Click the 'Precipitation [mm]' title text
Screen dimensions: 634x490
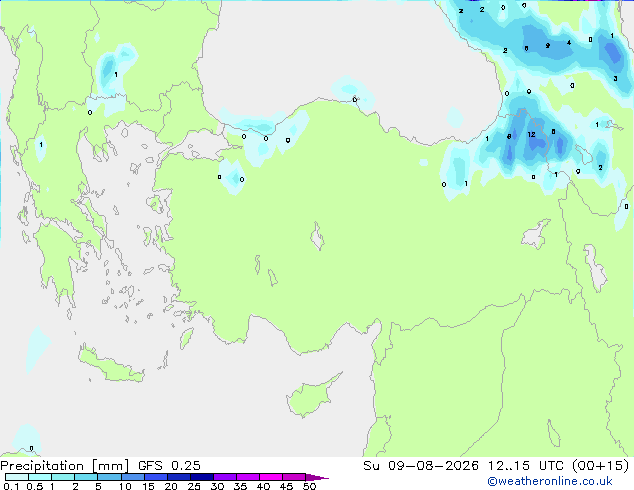click(65, 466)
